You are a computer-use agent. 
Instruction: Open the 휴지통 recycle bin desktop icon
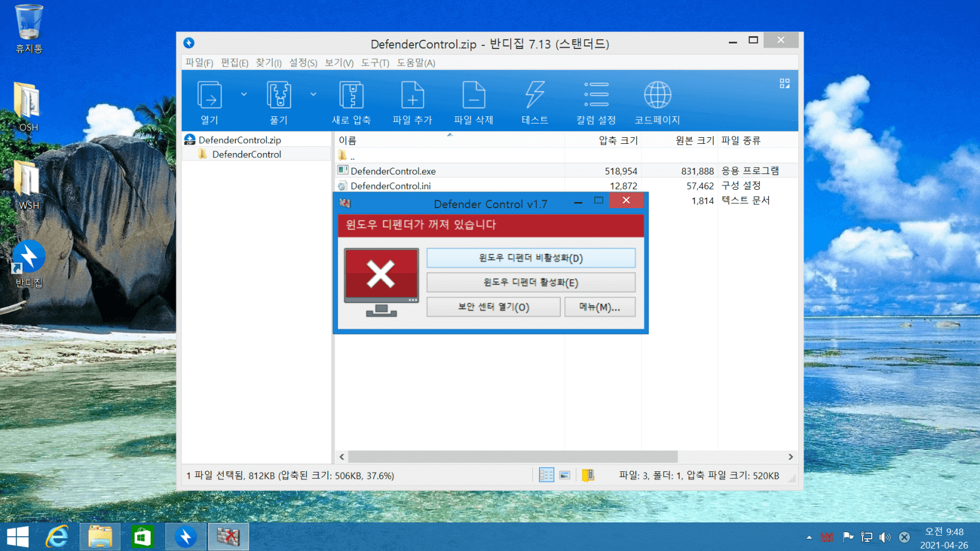pos(29,29)
